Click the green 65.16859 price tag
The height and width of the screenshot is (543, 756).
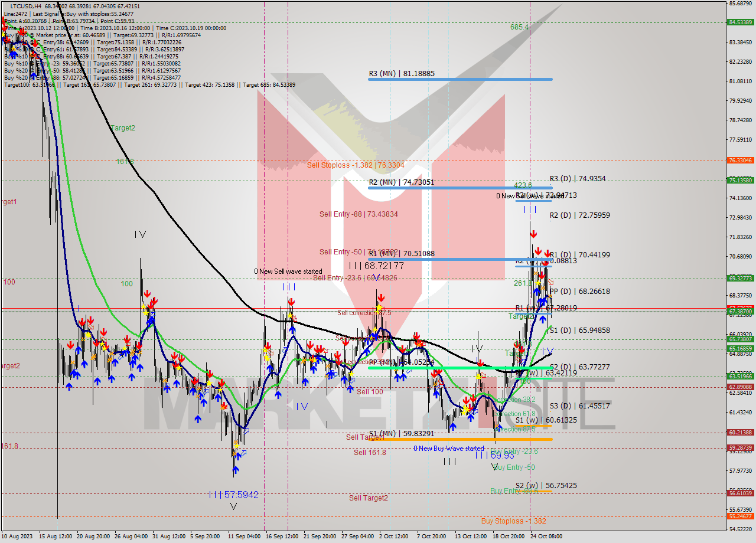click(x=740, y=349)
